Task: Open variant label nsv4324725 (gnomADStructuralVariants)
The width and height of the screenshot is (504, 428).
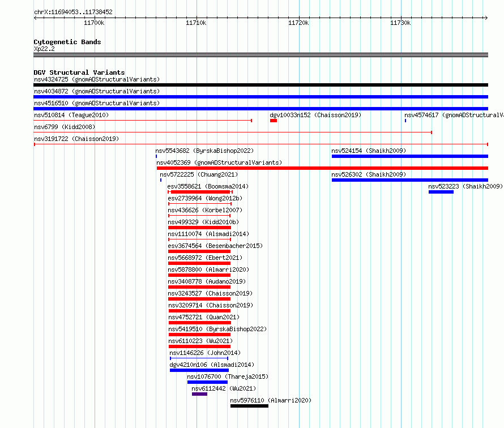Action: (x=97, y=79)
